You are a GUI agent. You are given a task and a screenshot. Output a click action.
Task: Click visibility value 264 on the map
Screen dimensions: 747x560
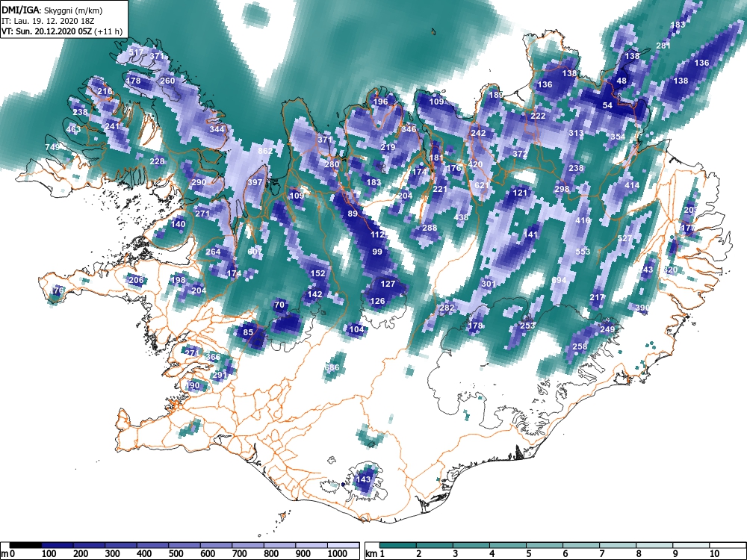[213, 252]
